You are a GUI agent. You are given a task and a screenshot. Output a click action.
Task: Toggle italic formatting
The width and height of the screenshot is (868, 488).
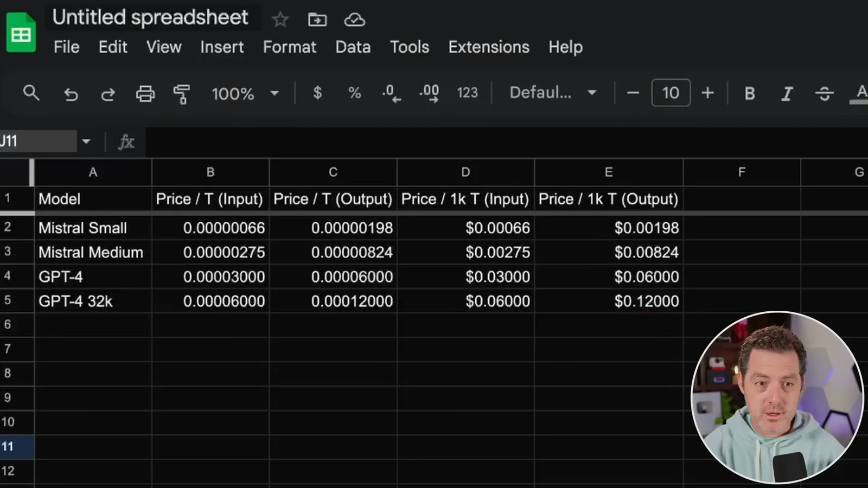coord(787,94)
